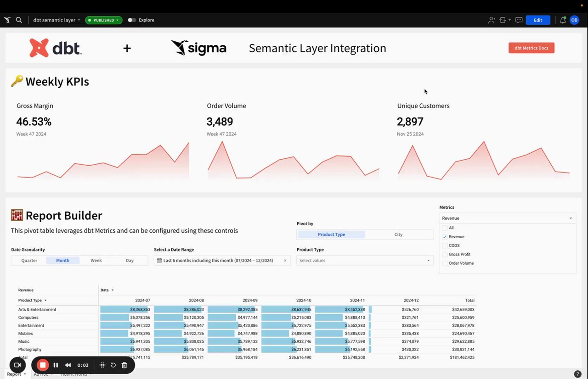Screen dimensions: 588x379
Task: Open the help question mark icon
Action: 578,374
